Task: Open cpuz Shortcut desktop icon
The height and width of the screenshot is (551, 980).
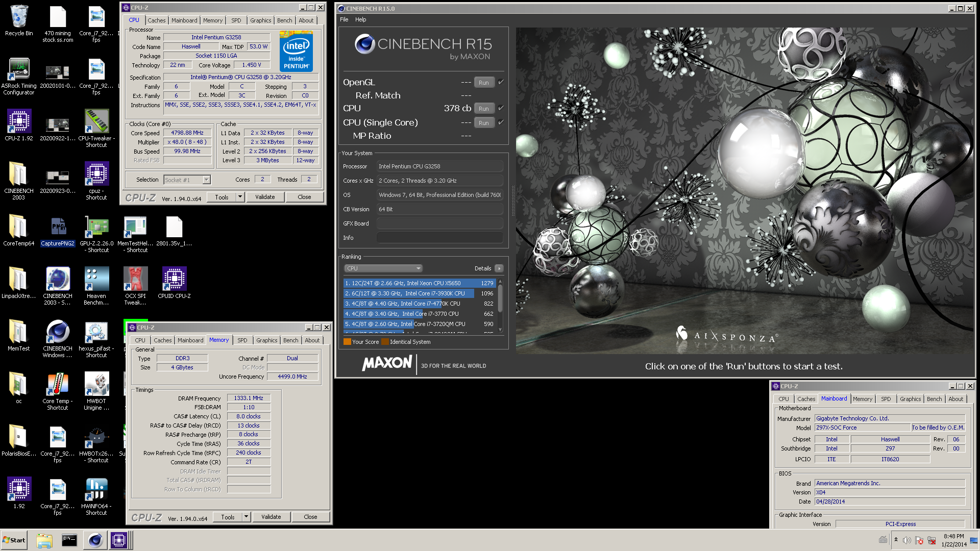Action: [96, 180]
